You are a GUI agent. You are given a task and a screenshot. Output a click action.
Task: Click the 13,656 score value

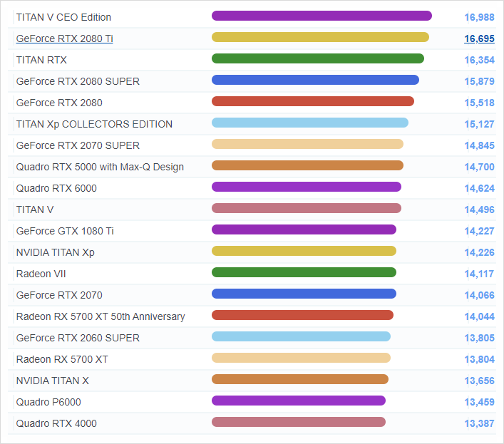point(479,381)
